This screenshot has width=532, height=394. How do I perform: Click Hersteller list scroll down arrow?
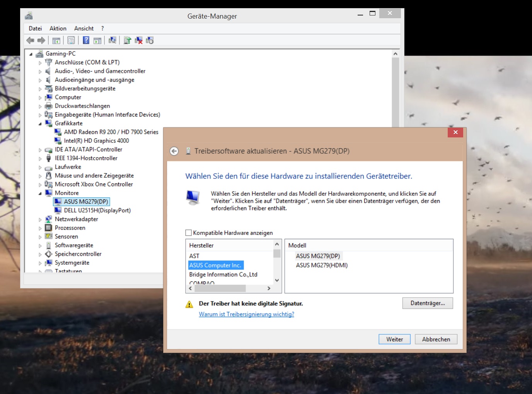pos(277,280)
